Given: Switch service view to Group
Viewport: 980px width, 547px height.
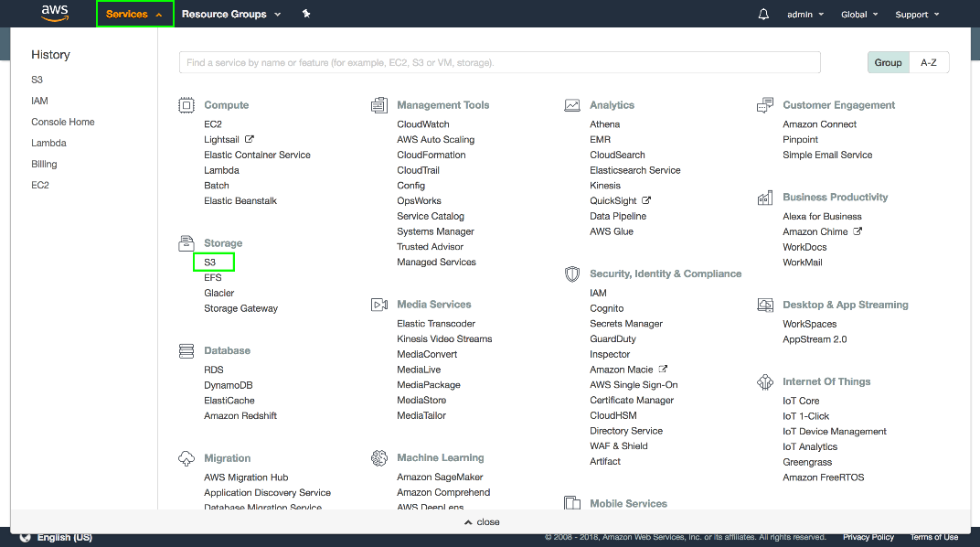Looking at the screenshot, I should pyautogui.click(x=888, y=62).
